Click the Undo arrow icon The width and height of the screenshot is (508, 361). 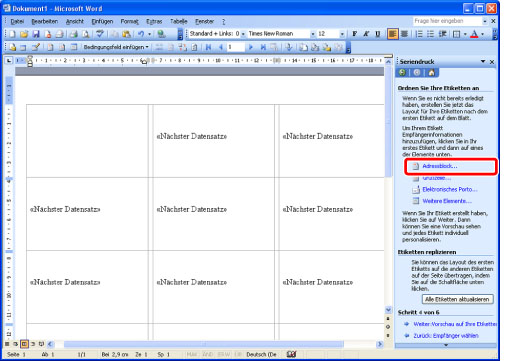pyautogui.click(x=141, y=34)
